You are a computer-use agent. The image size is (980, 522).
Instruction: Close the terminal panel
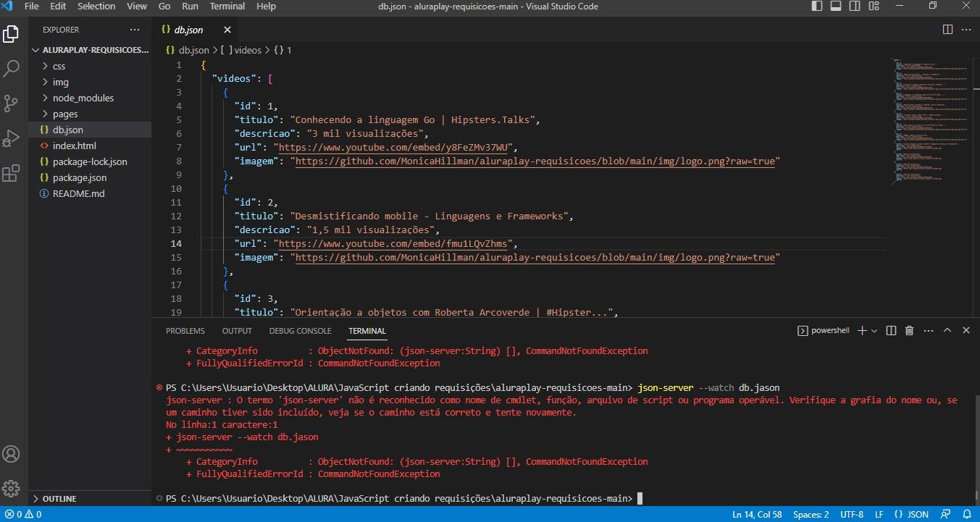[x=966, y=330]
